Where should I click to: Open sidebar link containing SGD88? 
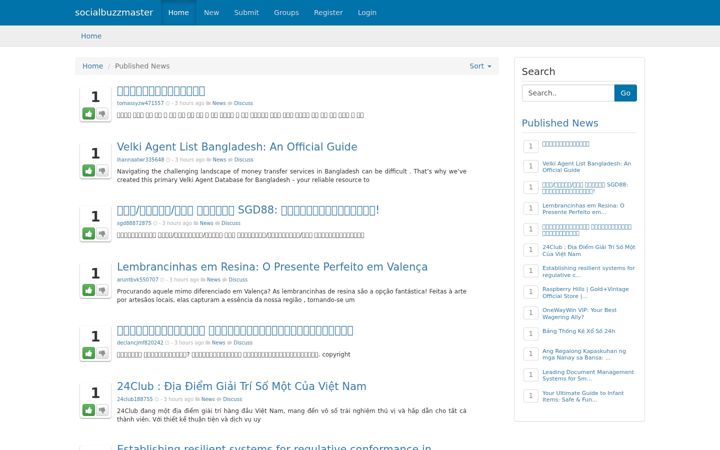pyautogui.click(x=585, y=188)
